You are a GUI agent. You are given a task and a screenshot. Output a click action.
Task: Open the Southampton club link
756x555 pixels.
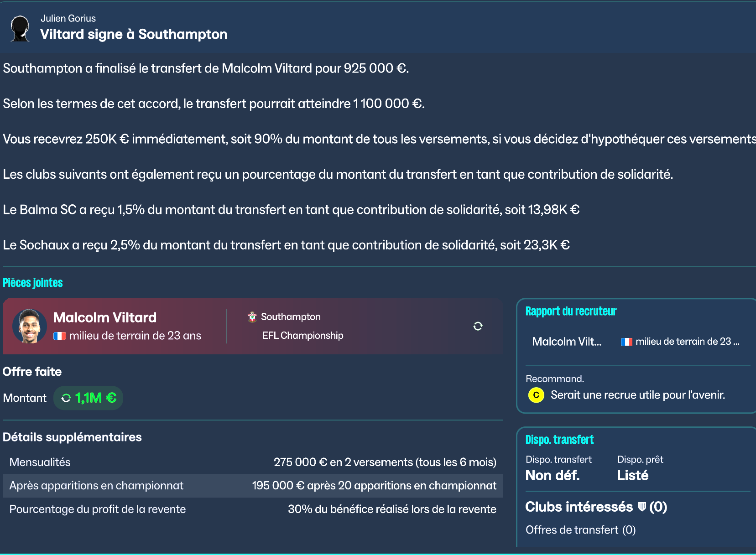pos(291,317)
